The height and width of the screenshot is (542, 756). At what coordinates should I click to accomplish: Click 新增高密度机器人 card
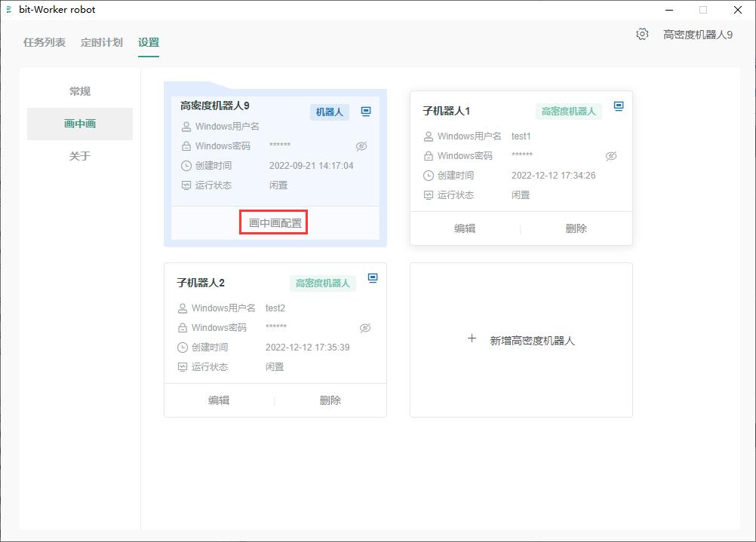[521, 340]
